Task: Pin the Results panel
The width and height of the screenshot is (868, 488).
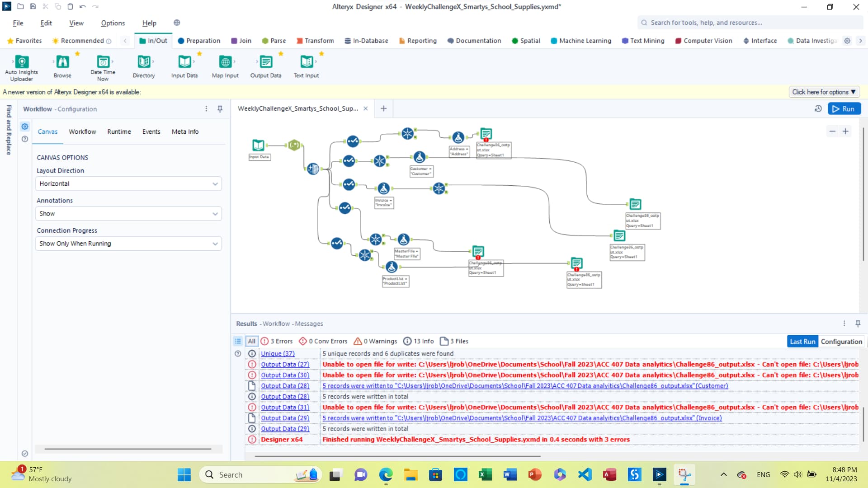Action: click(858, 324)
